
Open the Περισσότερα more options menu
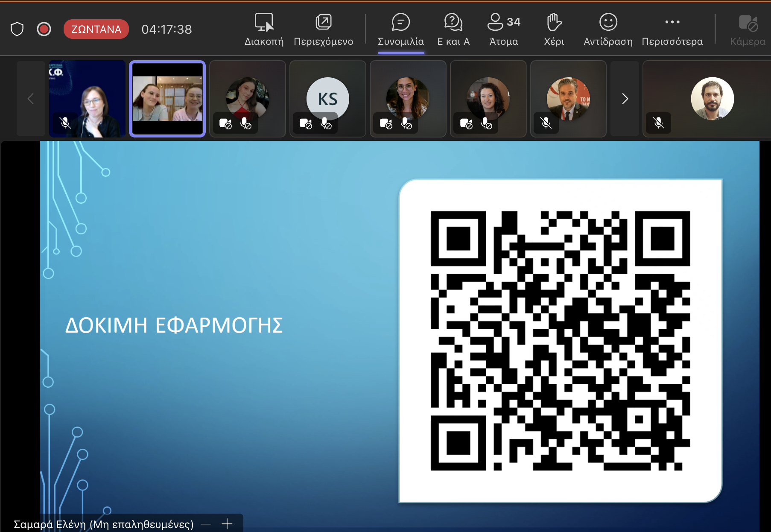tap(672, 29)
